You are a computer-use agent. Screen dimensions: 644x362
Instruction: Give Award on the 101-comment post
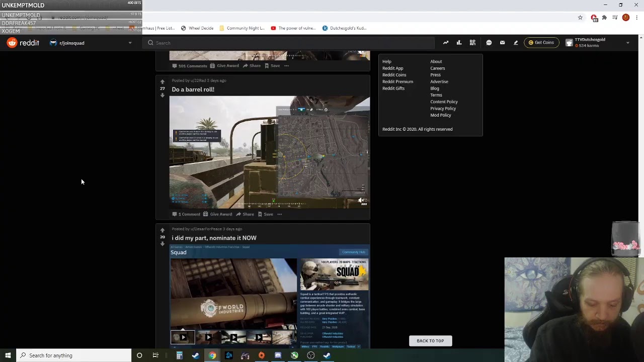(224, 66)
